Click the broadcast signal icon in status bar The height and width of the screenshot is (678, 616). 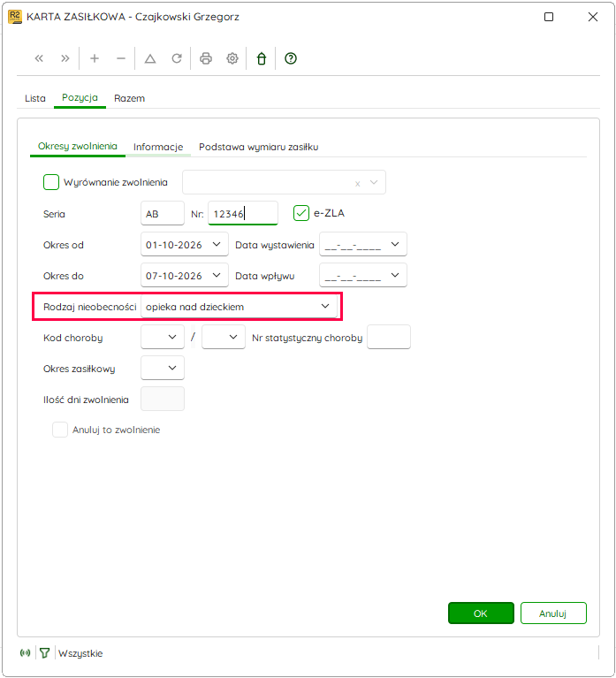(26, 653)
